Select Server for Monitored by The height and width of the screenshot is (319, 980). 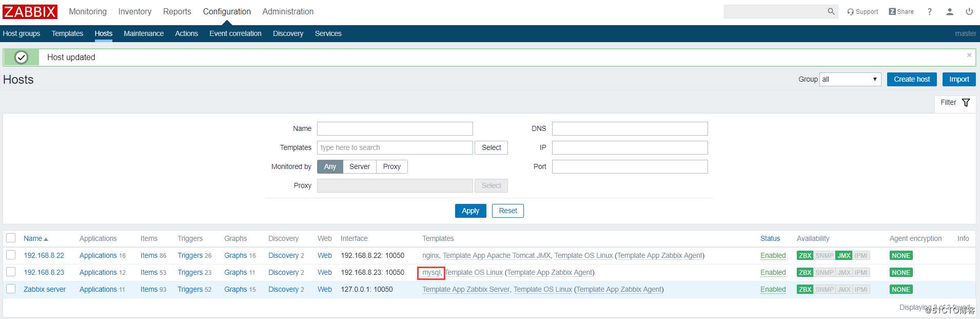click(360, 166)
